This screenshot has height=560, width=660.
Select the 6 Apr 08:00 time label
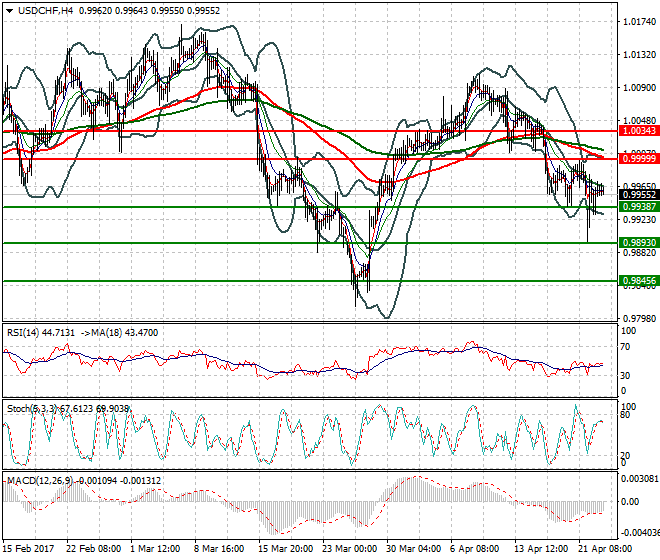pos(474,549)
